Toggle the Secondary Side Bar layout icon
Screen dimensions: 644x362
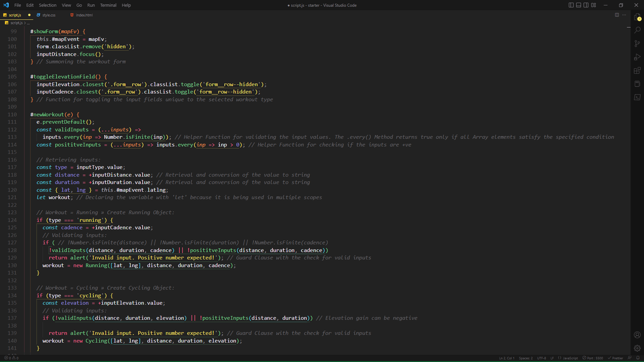click(x=586, y=5)
